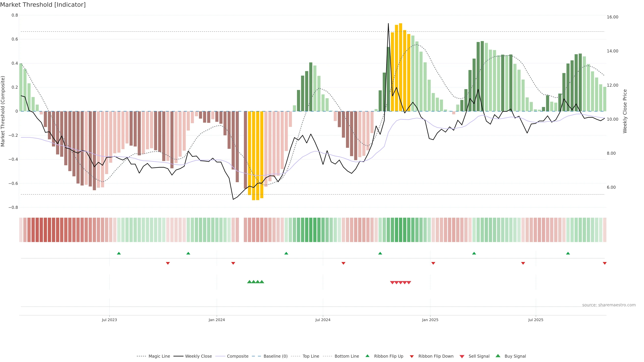
Task: Click the Ribbon Flip Up legend triangle
Action: click(367, 356)
